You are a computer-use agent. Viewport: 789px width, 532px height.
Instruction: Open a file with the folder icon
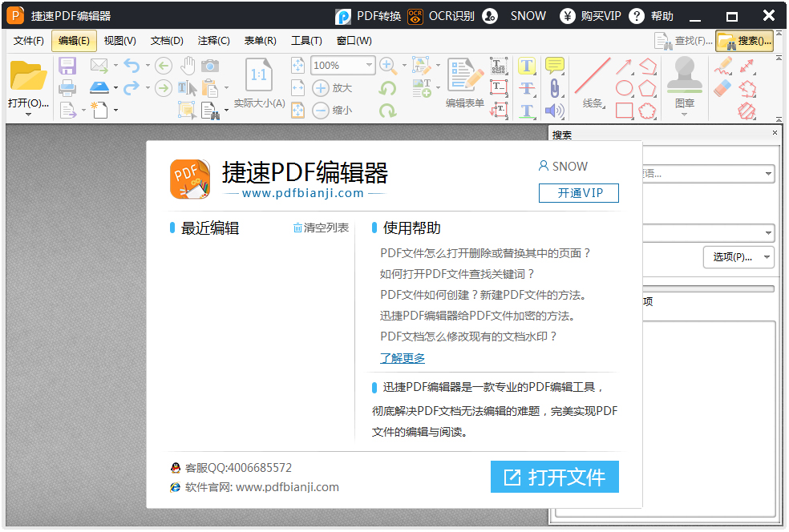pos(28,75)
